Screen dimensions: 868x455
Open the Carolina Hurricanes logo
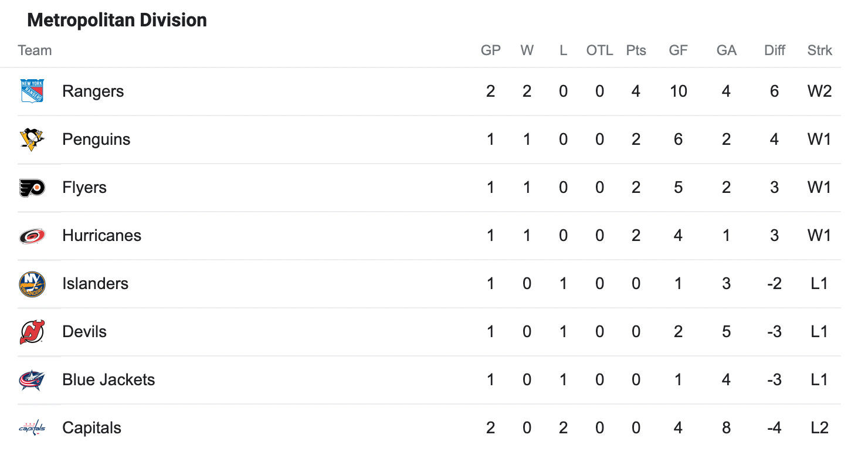pyautogui.click(x=32, y=236)
